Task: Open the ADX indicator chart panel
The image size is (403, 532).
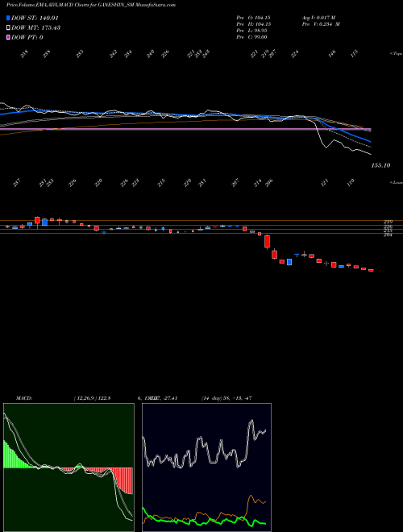Action: pos(206,467)
